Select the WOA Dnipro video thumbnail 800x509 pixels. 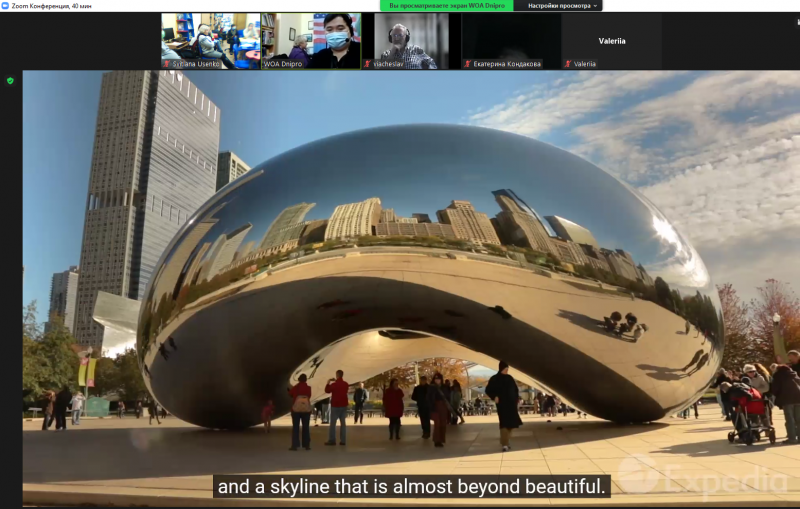point(311,41)
